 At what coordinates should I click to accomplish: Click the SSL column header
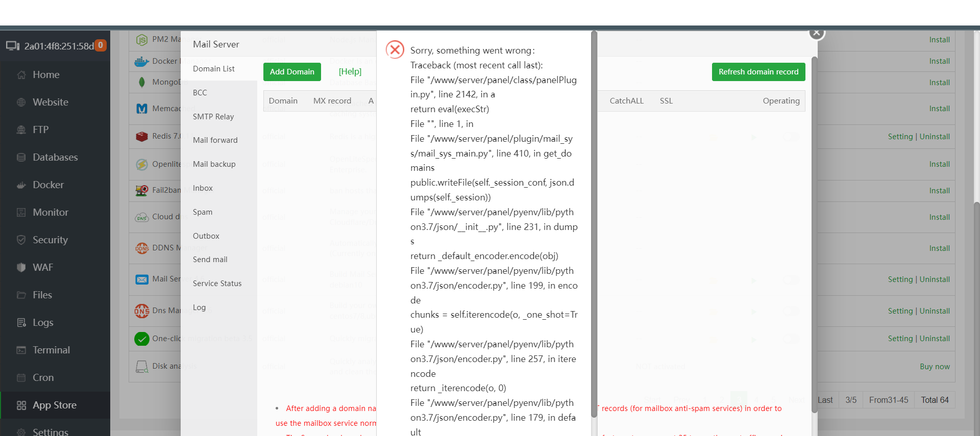(666, 101)
